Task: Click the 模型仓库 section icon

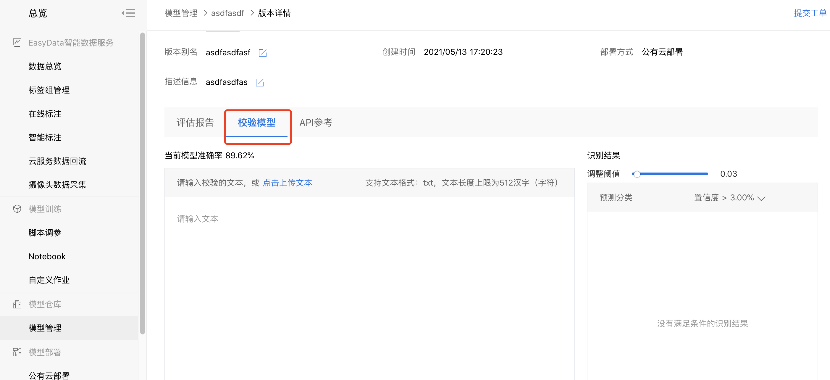Action: click(17, 304)
